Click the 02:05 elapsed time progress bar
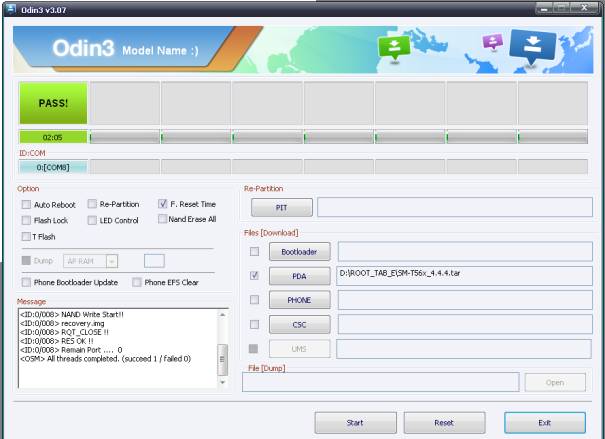This screenshot has height=439, width=605. [53, 137]
